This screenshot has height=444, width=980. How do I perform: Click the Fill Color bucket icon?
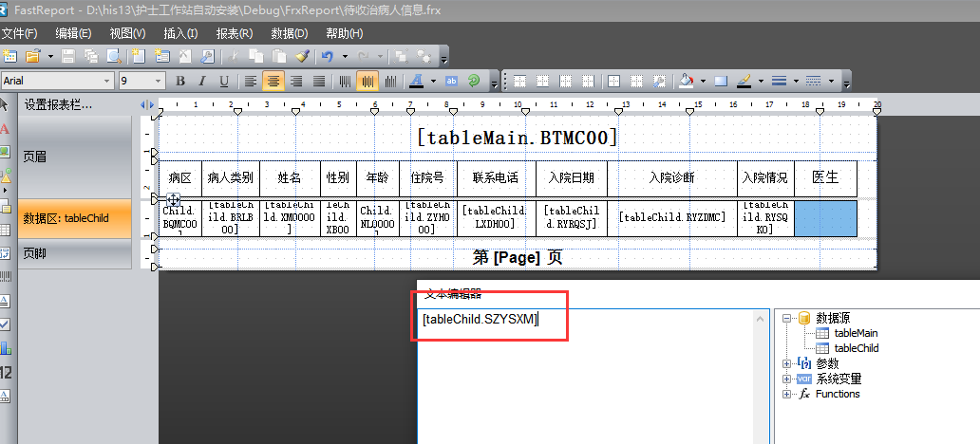point(687,81)
